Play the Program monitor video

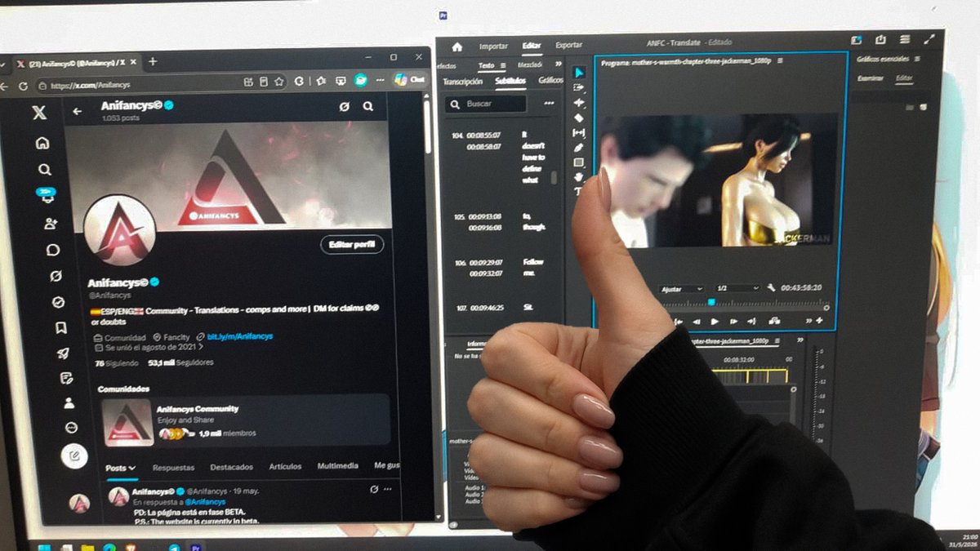tap(715, 322)
